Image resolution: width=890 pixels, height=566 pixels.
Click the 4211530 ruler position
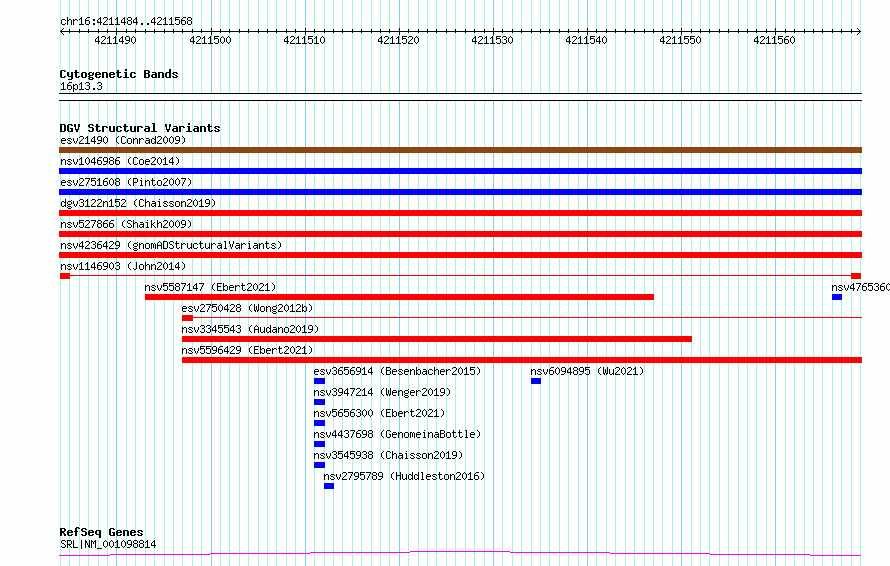(x=492, y=40)
